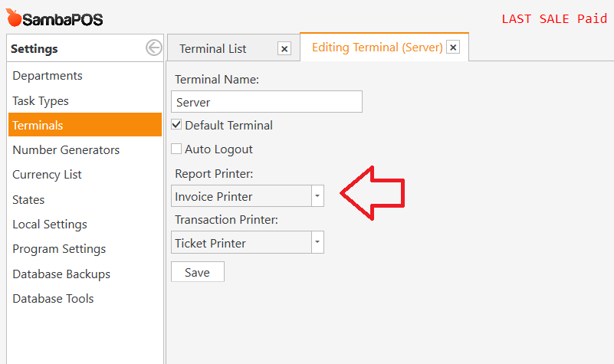Select Terminals in the Settings sidebar
This screenshot has height=364, width=614.
tap(38, 125)
